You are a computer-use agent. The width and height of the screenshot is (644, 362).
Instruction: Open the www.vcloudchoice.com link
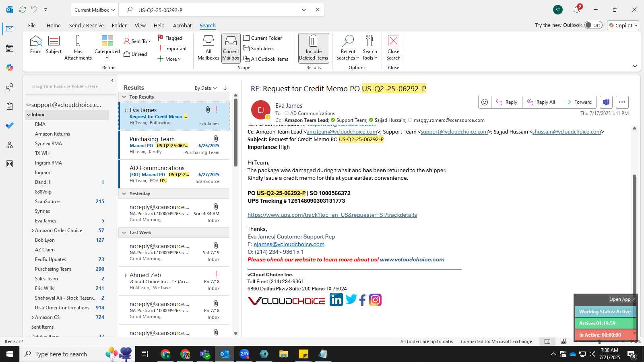(412, 259)
